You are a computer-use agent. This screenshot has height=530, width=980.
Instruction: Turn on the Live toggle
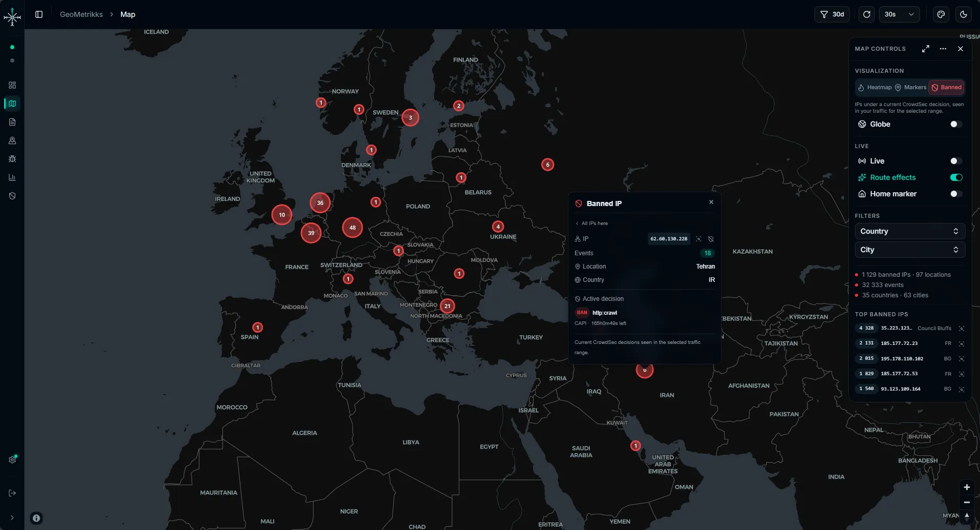tap(956, 161)
